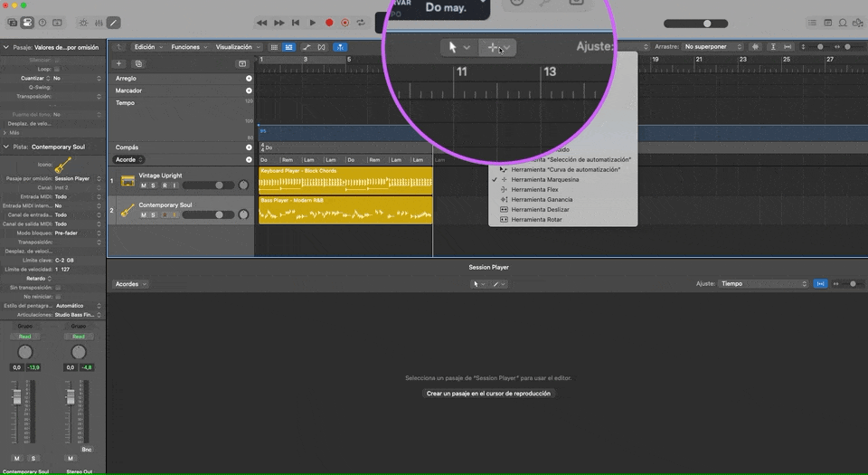Viewport: 868px width, 475px height.
Task: Add a chord on Acorde track
Action: click(x=249, y=159)
